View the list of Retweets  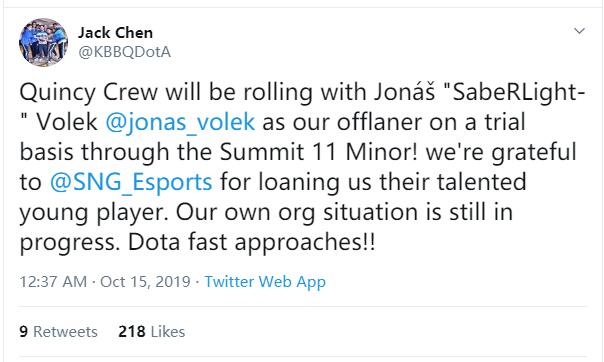point(58,332)
